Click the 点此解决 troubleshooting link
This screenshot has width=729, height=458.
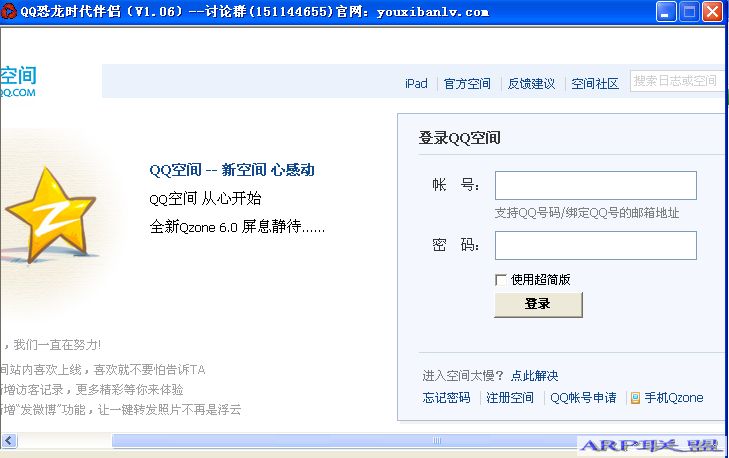[534, 376]
